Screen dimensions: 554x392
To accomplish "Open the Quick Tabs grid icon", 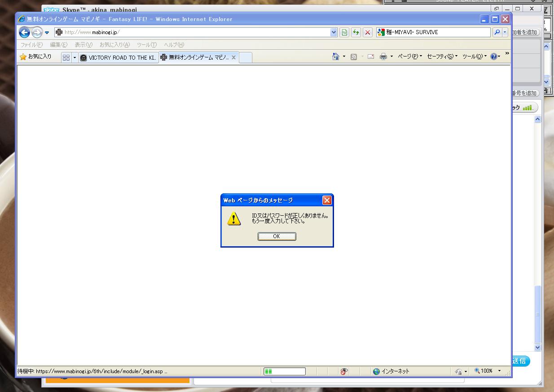I will point(66,57).
